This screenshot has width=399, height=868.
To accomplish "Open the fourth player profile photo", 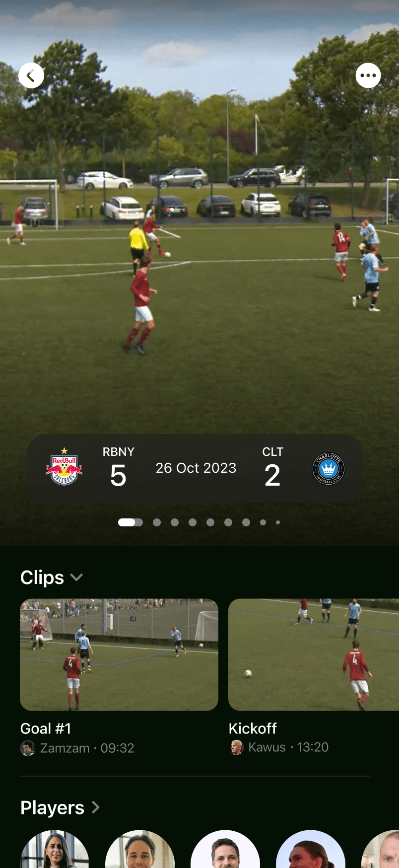I will point(311,850).
